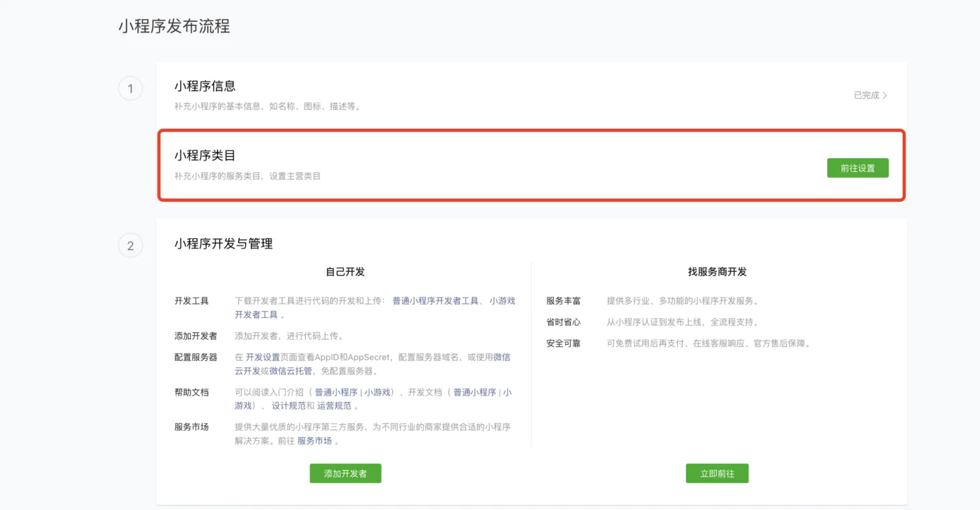980x510 pixels.
Task: View the 设计规范 link
Action: tap(289, 406)
